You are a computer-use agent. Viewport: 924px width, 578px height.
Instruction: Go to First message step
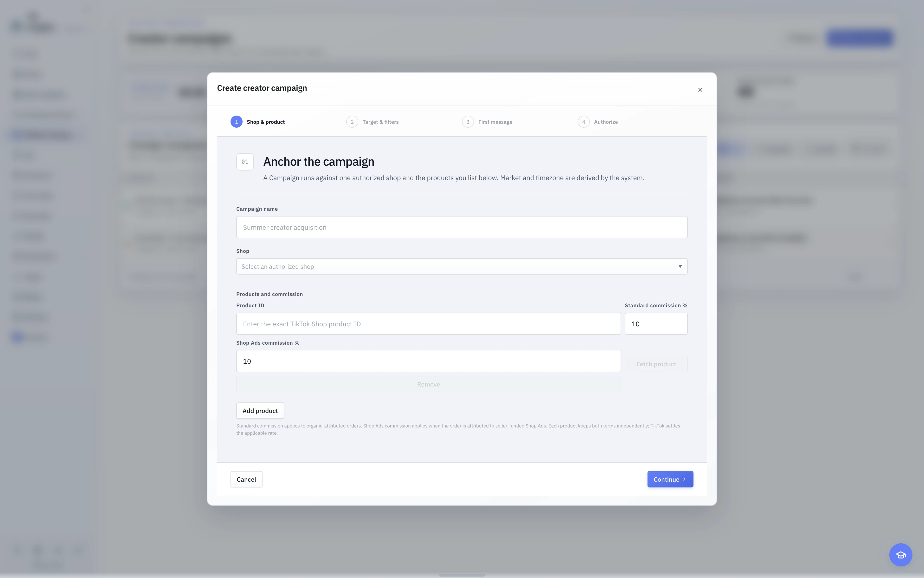click(487, 122)
